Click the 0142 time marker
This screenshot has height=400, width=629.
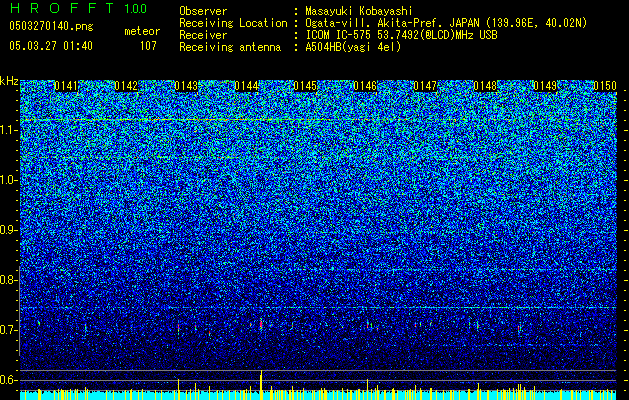126,86
